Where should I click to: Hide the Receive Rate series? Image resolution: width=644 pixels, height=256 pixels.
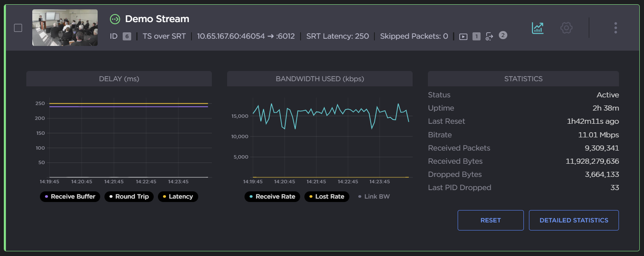pos(272,196)
